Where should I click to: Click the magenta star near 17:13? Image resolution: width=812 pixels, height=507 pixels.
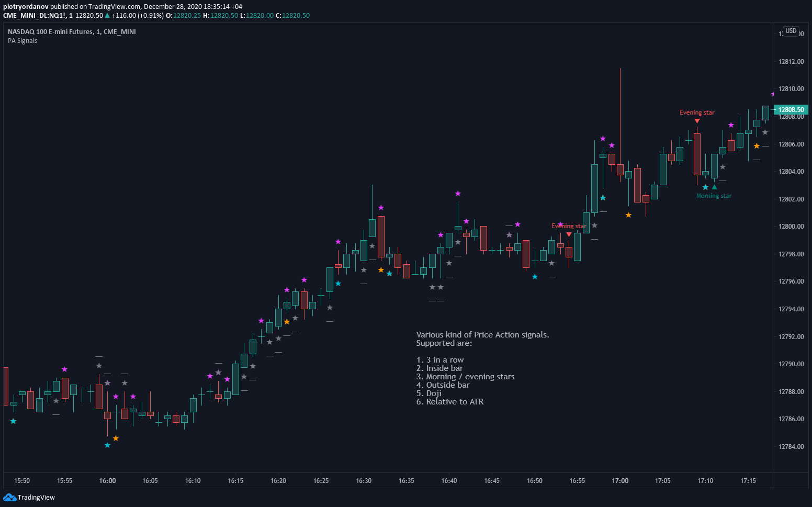731,125
